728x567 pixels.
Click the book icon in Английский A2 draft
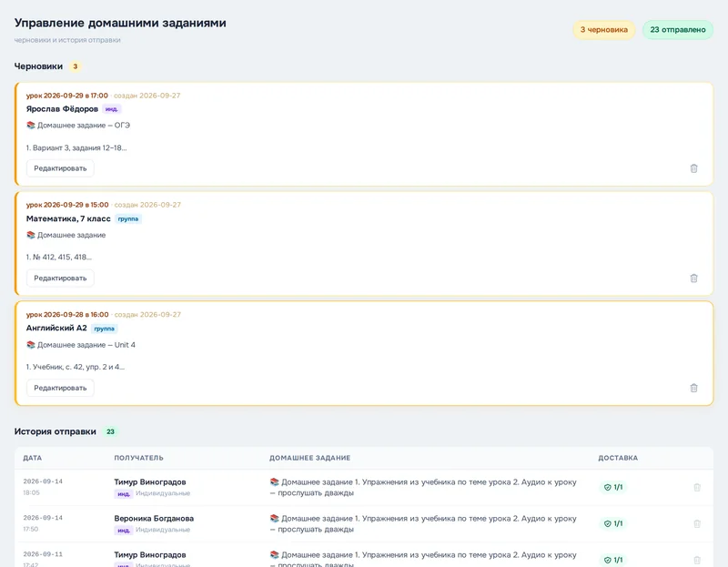[x=31, y=345]
